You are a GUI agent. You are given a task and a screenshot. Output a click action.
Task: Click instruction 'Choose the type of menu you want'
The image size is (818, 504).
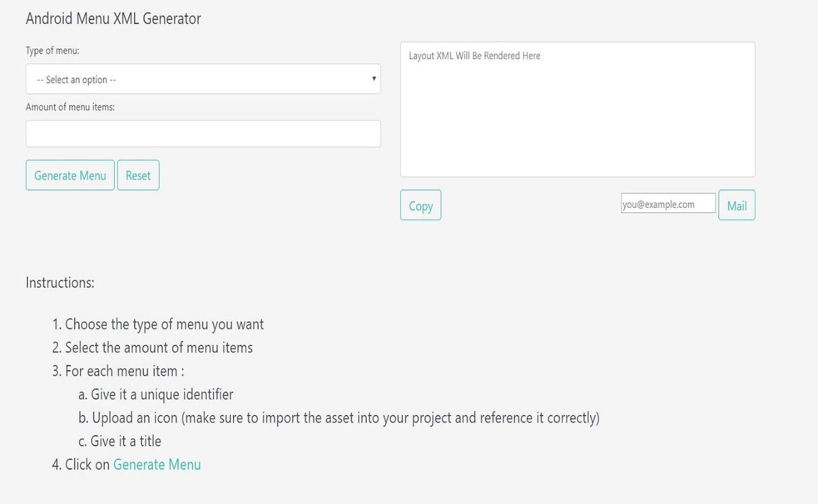pyautogui.click(x=164, y=324)
